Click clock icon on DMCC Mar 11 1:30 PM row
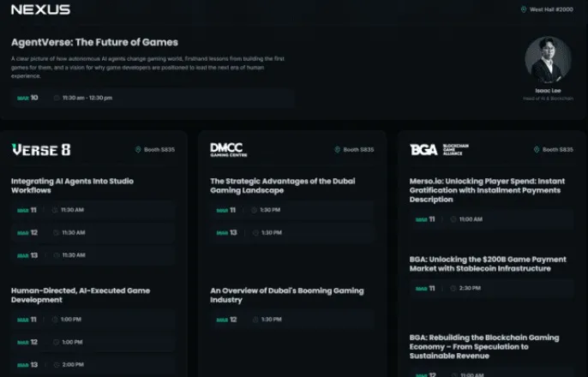The image size is (588, 377). tap(254, 210)
